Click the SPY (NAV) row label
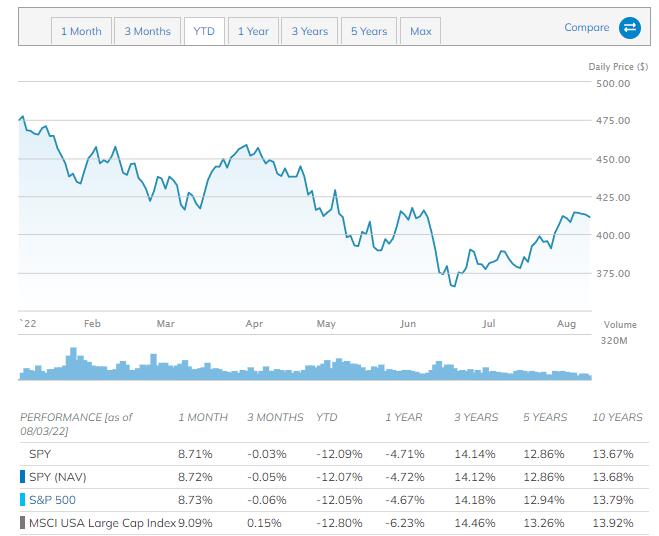Viewport: 659px width, 536px height. click(58, 477)
